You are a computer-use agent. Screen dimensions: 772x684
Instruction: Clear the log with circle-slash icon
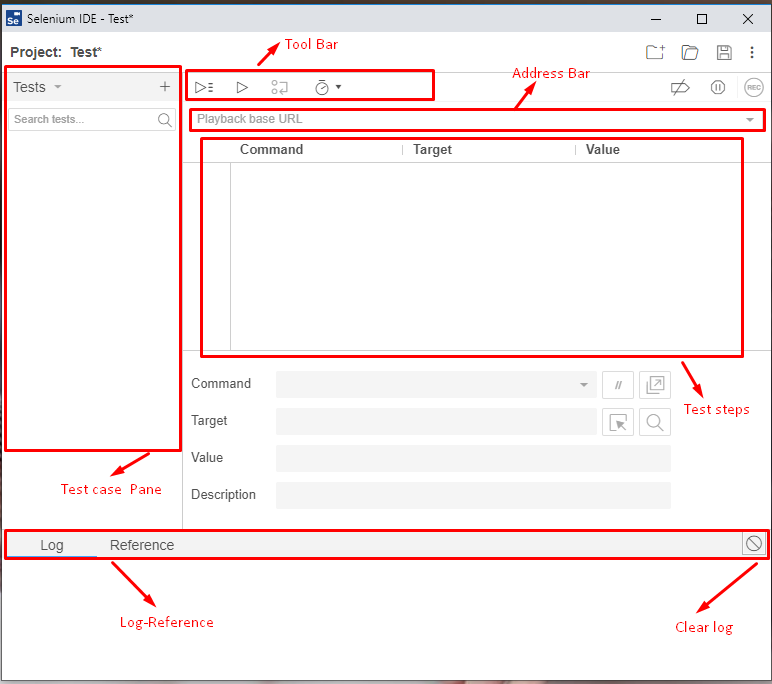[753, 544]
